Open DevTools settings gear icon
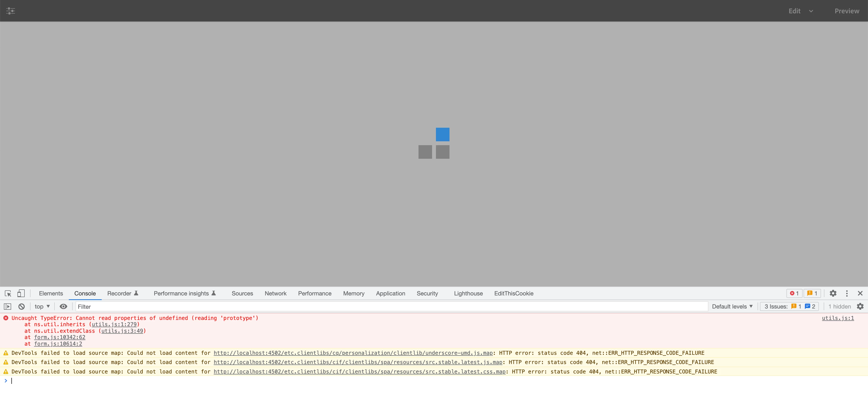The height and width of the screenshot is (396, 868). click(x=833, y=293)
